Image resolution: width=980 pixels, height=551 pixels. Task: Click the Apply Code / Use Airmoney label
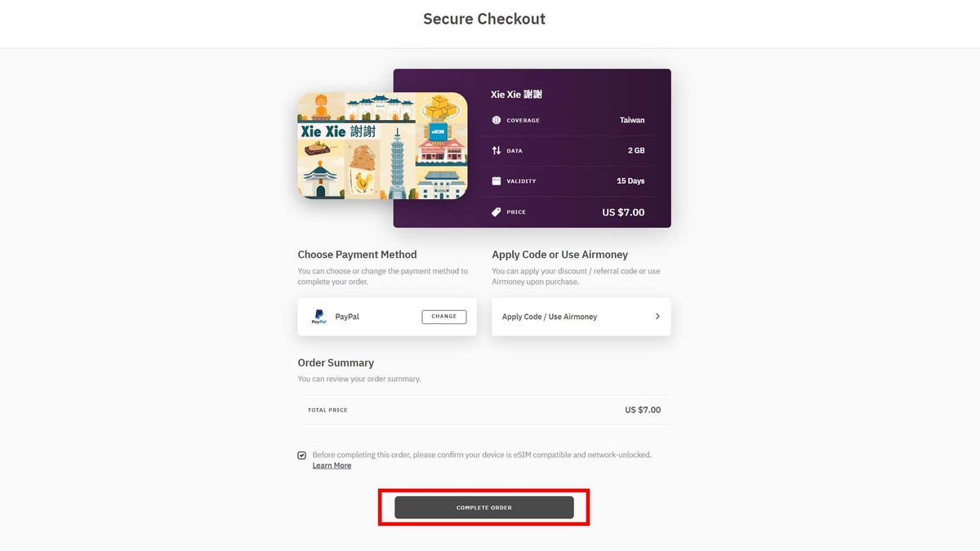point(550,317)
